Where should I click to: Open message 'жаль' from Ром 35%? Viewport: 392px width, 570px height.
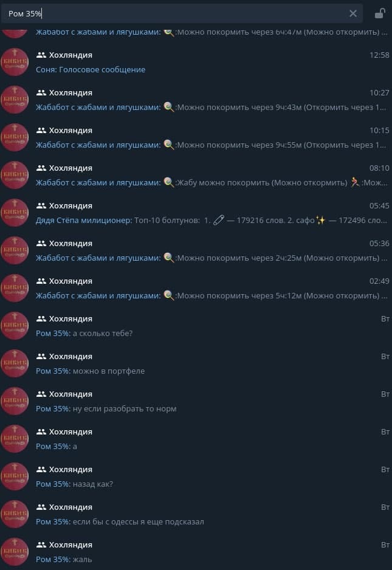pyautogui.click(x=196, y=551)
